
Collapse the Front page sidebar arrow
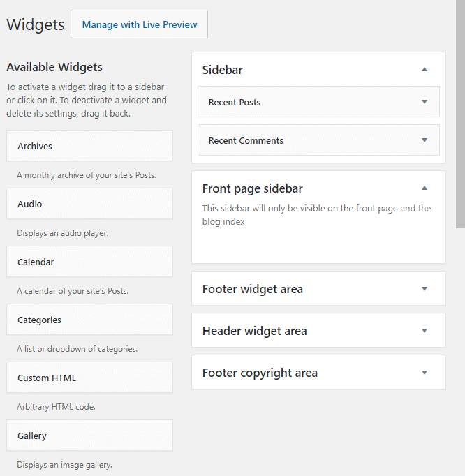[x=424, y=188]
